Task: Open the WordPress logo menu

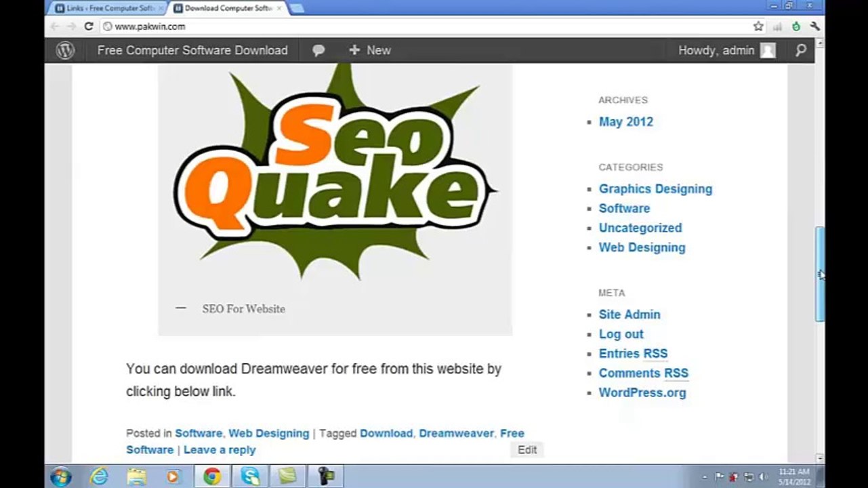Action: point(65,50)
